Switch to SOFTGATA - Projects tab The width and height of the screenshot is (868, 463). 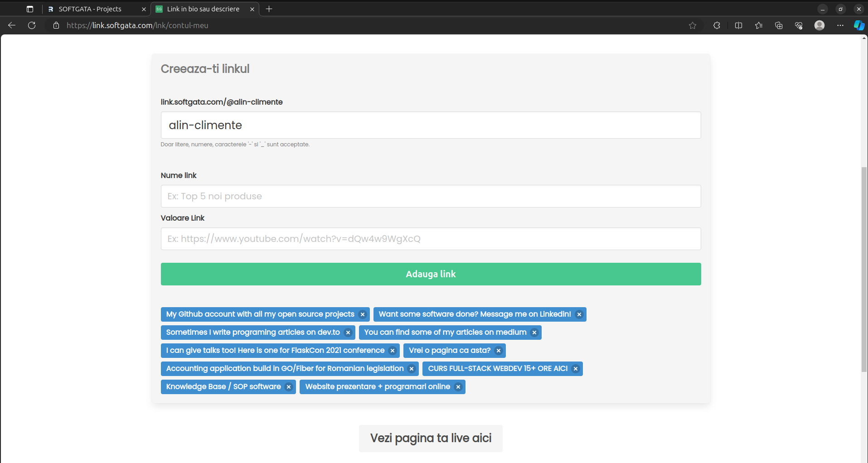pyautogui.click(x=90, y=9)
